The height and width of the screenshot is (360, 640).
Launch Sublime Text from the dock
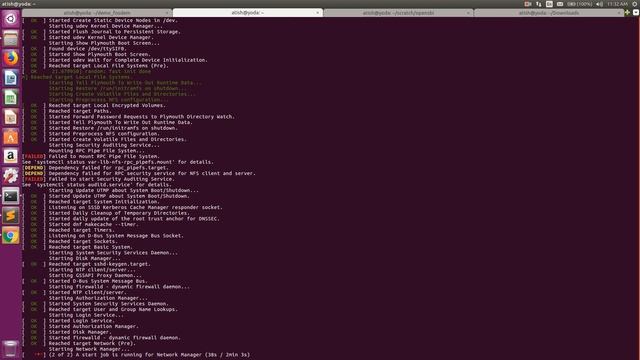(11, 216)
